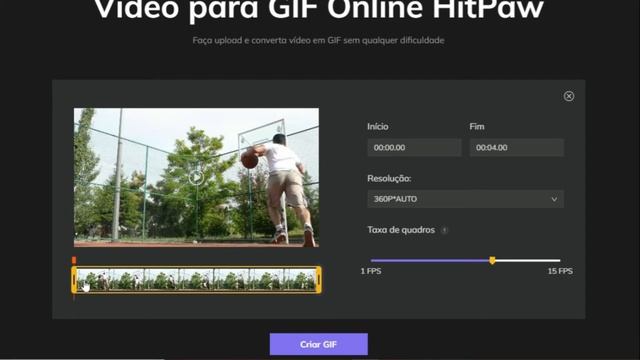This screenshot has height=360, width=640.
Task: Open the Resolução 360P*AUTO dropdown
Action: [465, 199]
